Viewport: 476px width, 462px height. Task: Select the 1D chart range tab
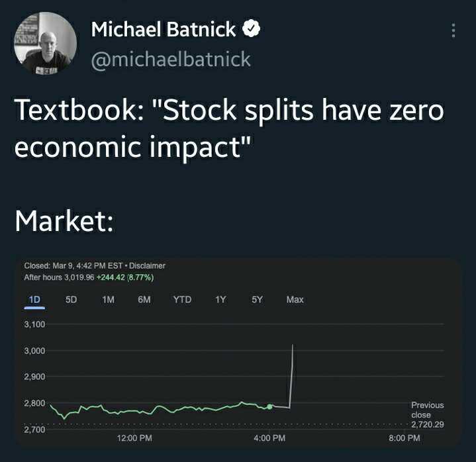35,300
